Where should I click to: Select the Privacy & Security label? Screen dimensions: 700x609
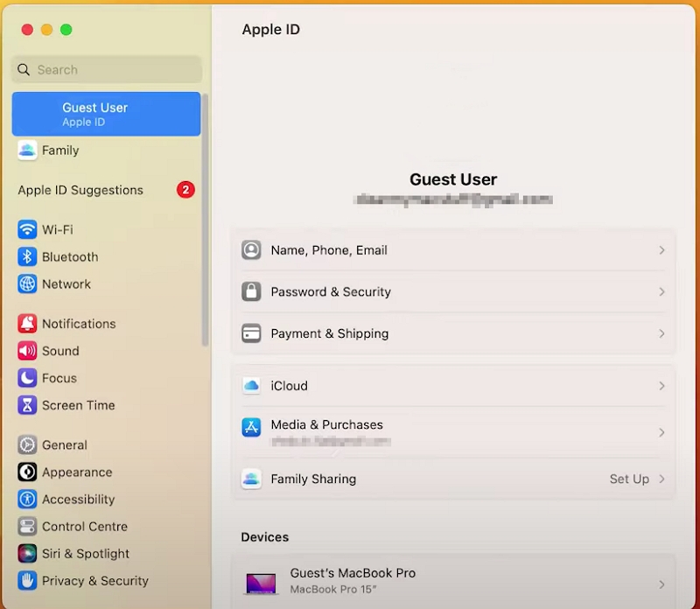pos(95,581)
